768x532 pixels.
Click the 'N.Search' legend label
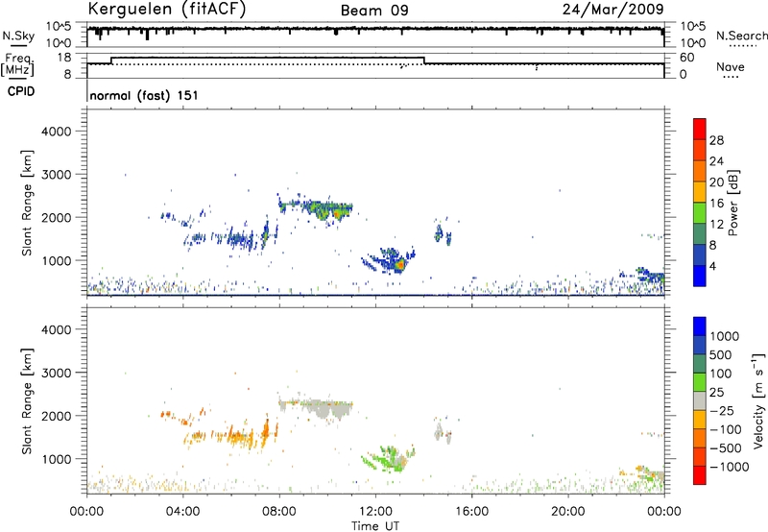(742, 36)
